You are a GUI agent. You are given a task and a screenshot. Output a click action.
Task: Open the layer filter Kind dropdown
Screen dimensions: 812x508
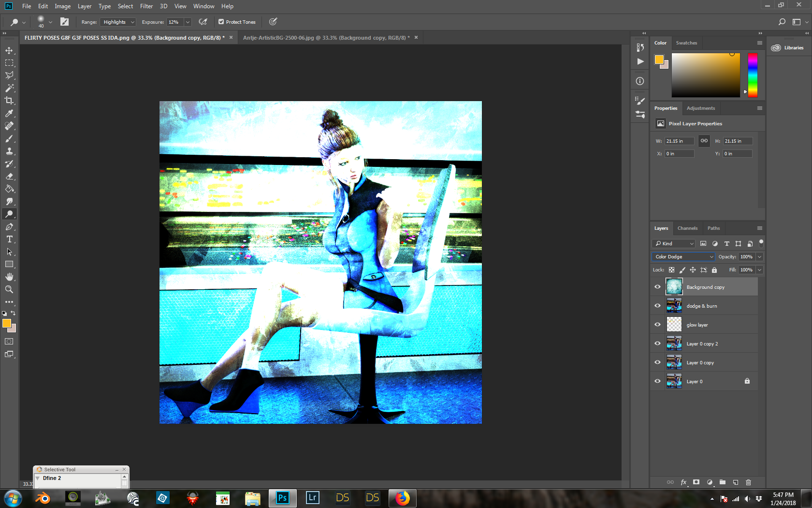(x=674, y=243)
